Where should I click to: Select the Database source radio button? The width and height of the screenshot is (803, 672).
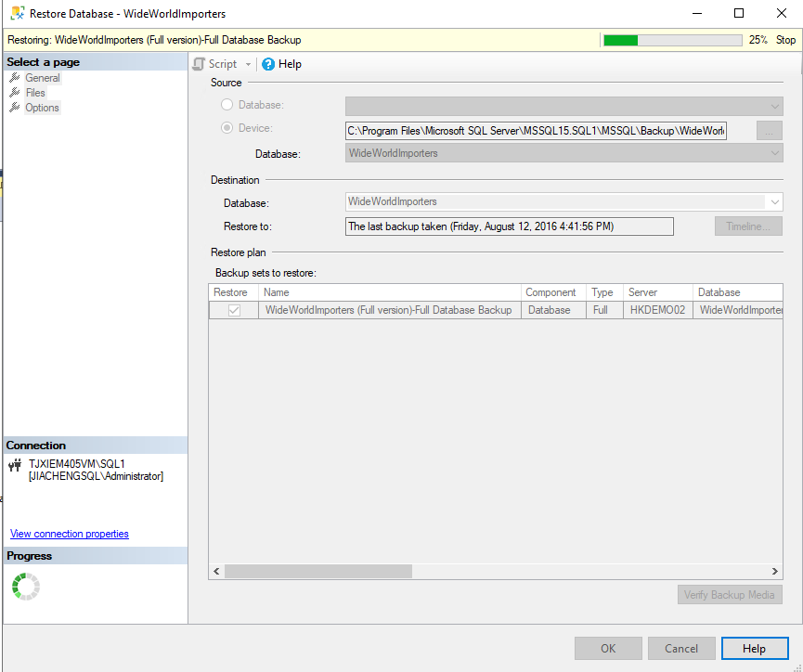pyautogui.click(x=227, y=106)
